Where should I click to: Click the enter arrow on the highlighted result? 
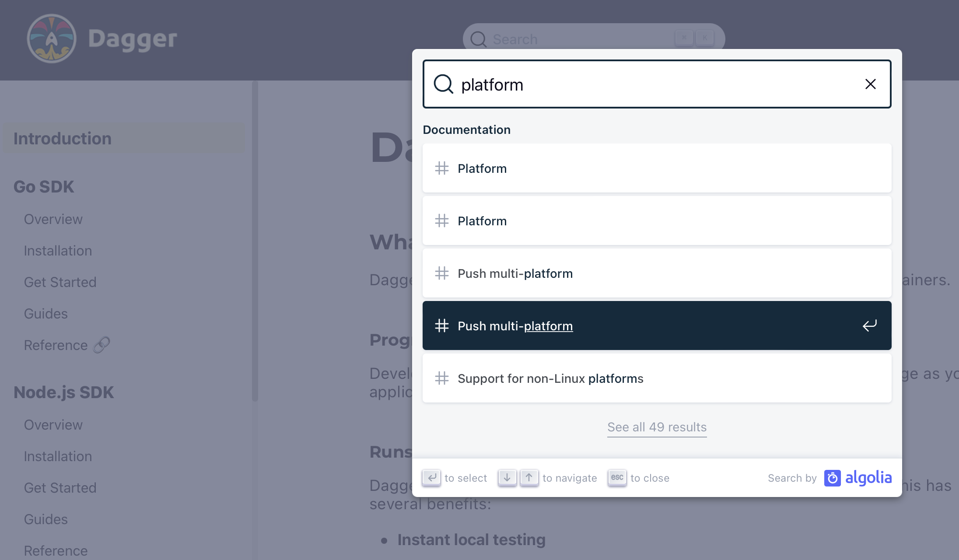pos(870,325)
